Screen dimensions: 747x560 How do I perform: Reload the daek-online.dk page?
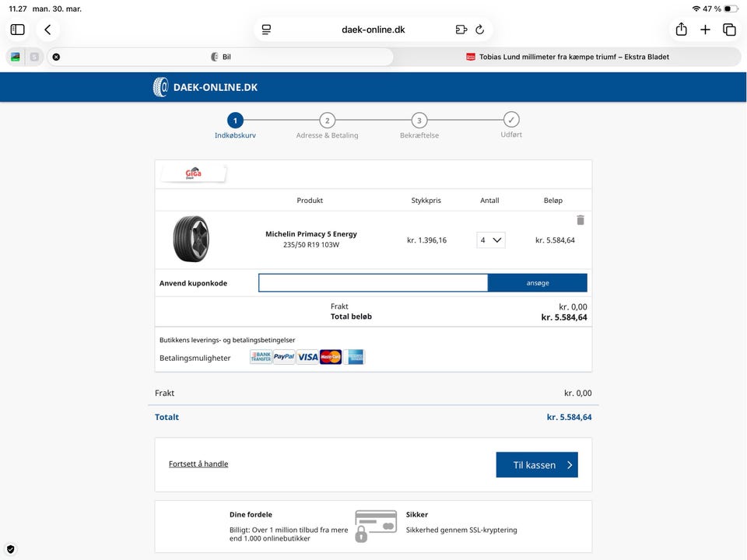click(x=480, y=30)
